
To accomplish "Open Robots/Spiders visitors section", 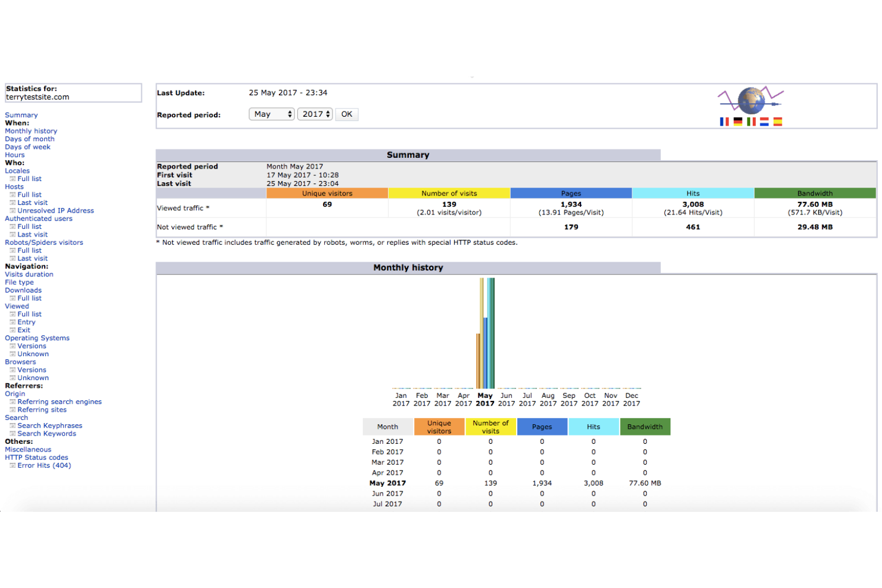I will pos(44,242).
